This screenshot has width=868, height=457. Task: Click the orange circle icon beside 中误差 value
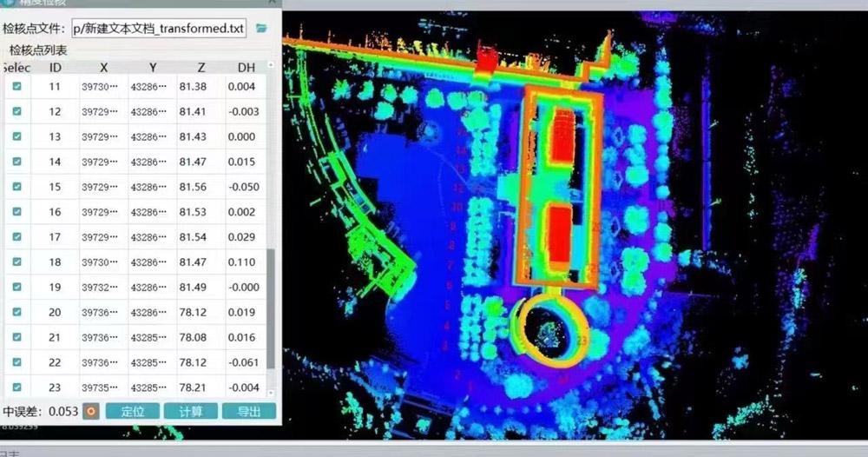[x=89, y=411]
